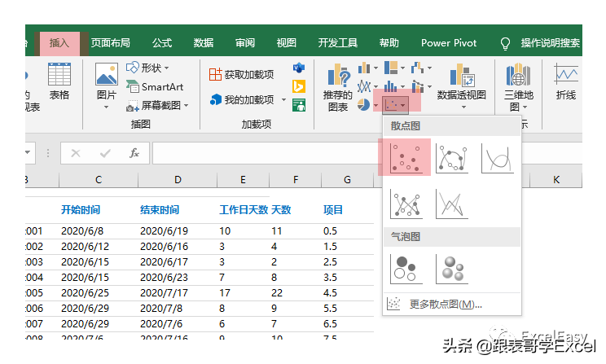The width and height of the screenshot is (606, 364).
Task: Insert a SmartArt graphic
Action: pos(155,87)
